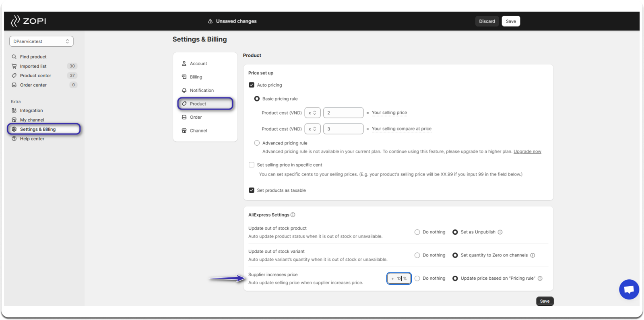
Task: Click the Order center inbox icon
Action: [x=14, y=85]
